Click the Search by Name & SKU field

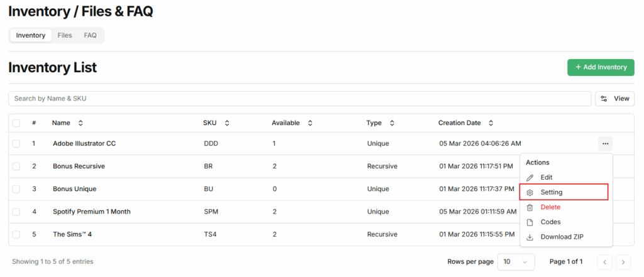click(299, 99)
